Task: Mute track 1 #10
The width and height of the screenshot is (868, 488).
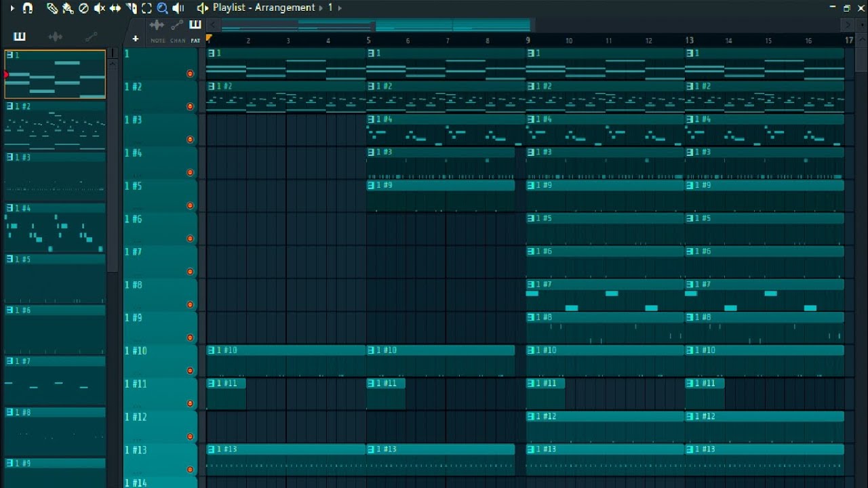Action: [190, 371]
